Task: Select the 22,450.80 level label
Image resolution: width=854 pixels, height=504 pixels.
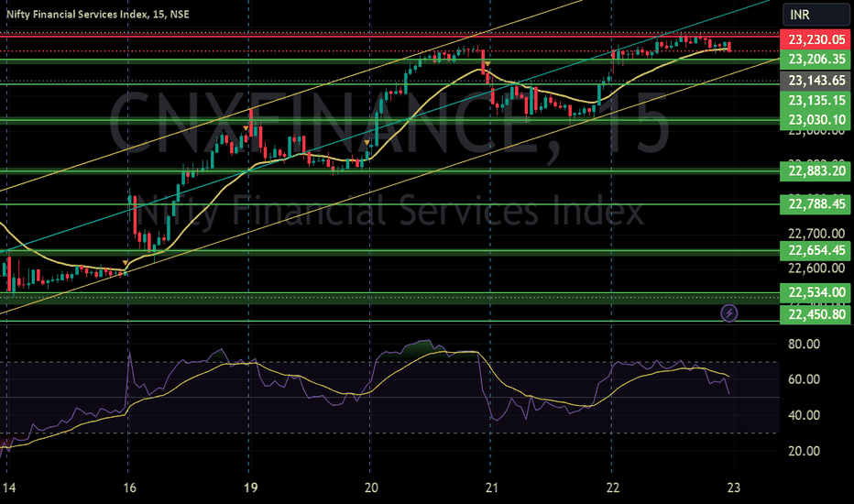Action: pos(816,314)
